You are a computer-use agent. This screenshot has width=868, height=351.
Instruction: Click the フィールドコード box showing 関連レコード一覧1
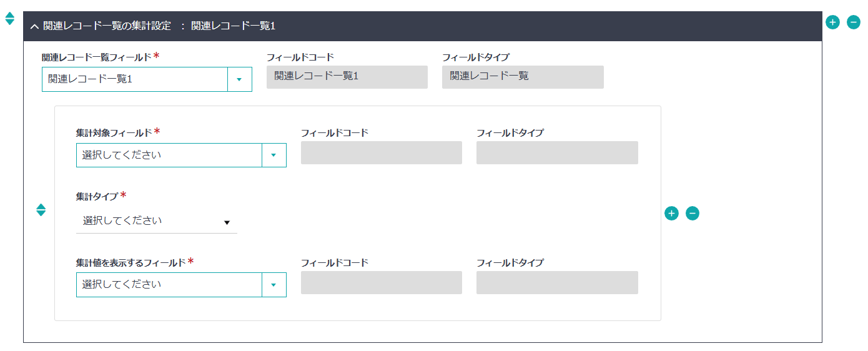pos(347,77)
